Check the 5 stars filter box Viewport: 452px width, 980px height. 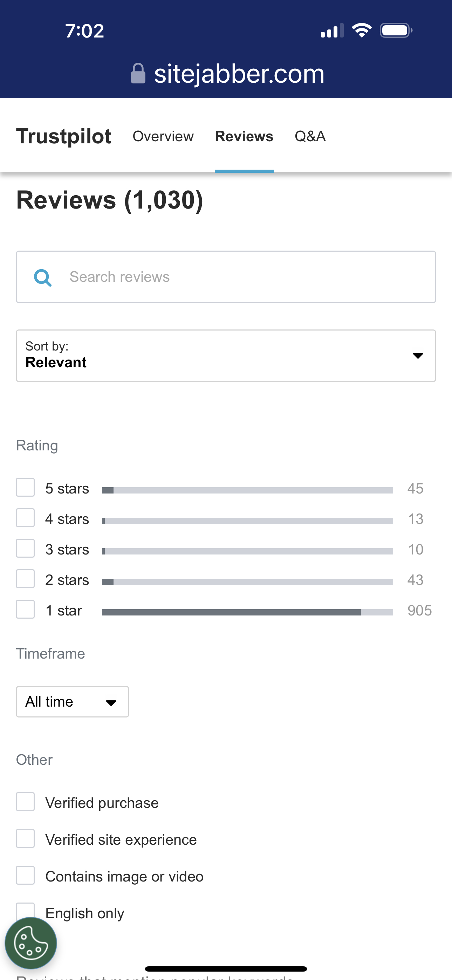coord(25,487)
